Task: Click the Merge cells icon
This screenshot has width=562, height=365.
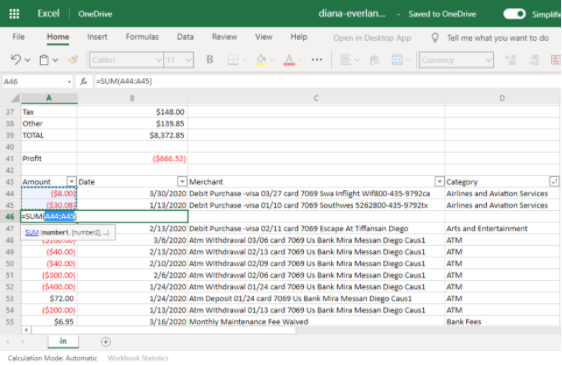Action: tap(397, 60)
